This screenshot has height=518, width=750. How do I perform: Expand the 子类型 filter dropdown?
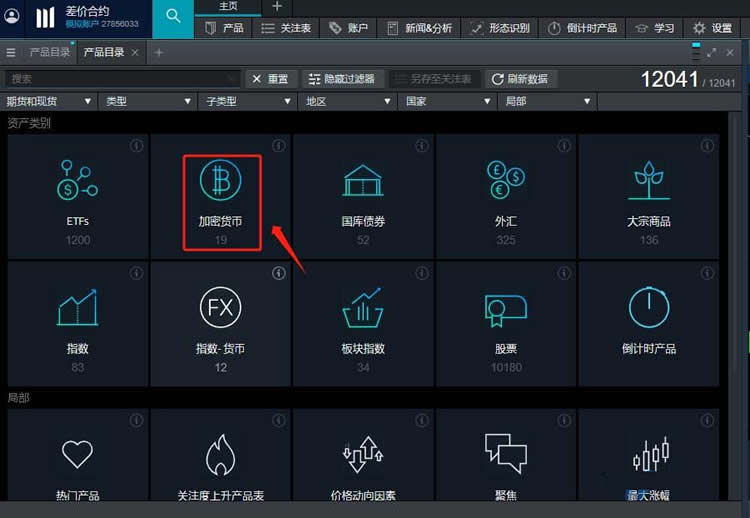click(248, 101)
